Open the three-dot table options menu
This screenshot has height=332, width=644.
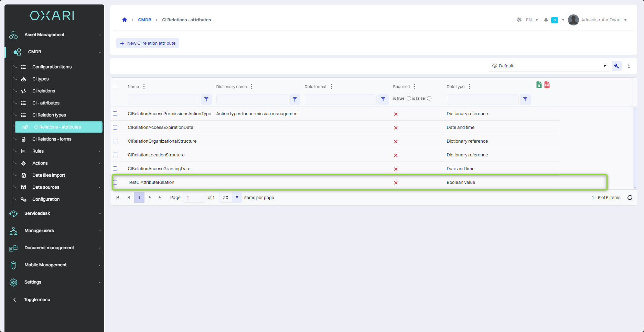(629, 66)
